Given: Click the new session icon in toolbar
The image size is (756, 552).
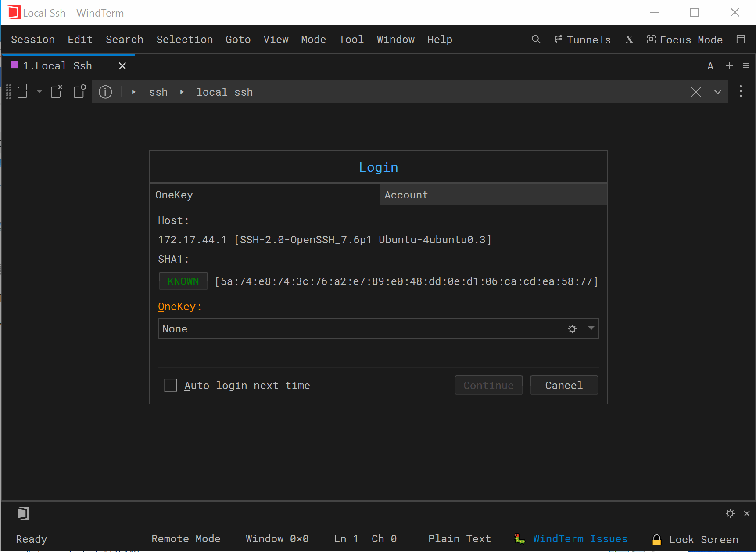Looking at the screenshot, I should (23, 92).
